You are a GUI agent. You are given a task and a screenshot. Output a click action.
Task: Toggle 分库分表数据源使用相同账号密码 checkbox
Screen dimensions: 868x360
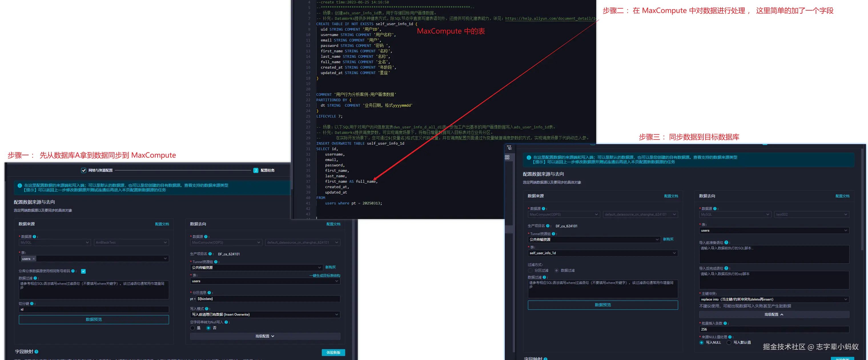click(83, 271)
